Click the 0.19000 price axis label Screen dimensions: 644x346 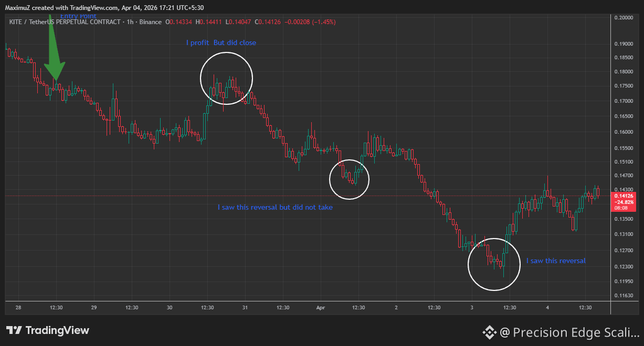pyautogui.click(x=623, y=44)
